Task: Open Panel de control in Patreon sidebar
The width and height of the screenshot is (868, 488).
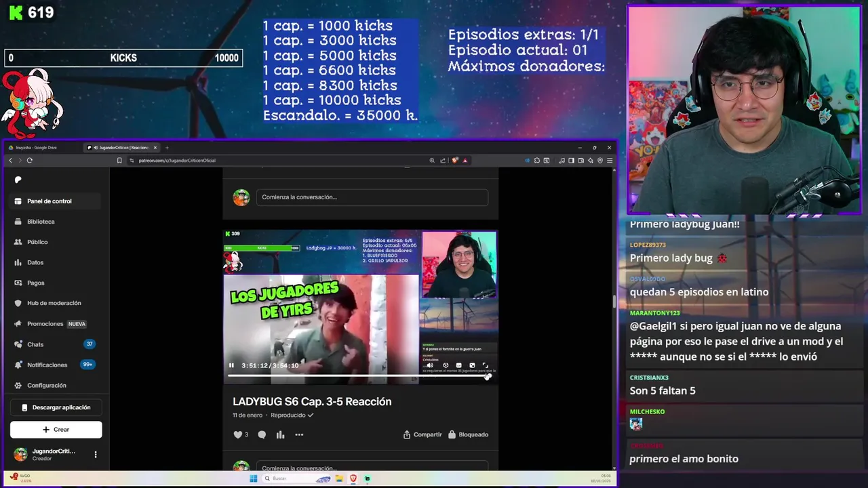Action: (x=56, y=201)
